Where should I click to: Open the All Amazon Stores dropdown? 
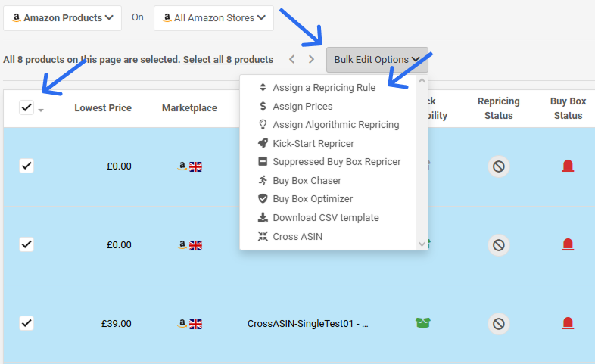tap(213, 18)
